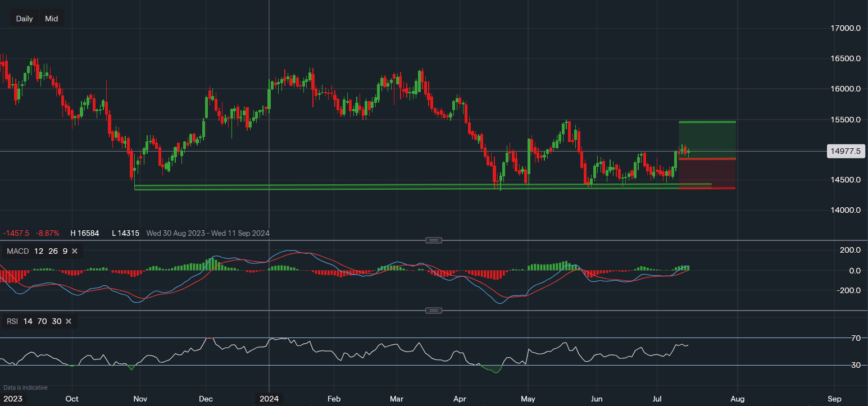Click resize handle between MACD and RSI panels
This screenshot has width=868, height=406.
(x=433, y=311)
